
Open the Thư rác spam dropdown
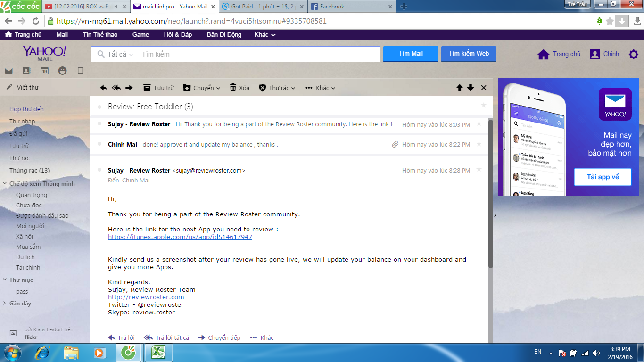tap(277, 88)
